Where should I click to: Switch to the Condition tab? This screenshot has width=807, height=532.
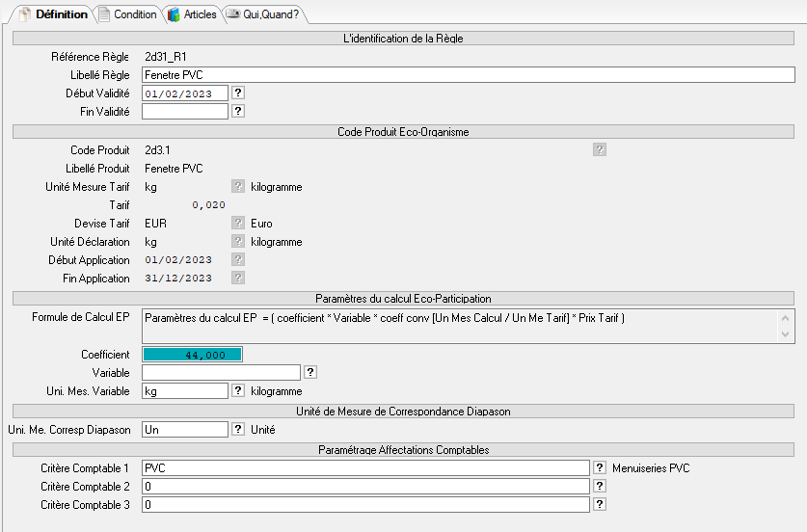click(127, 14)
